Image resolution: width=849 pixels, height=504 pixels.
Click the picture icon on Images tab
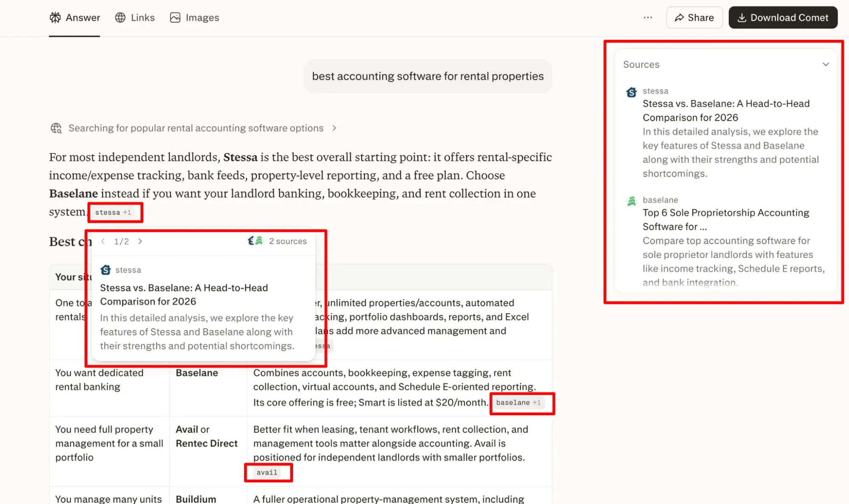(x=175, y=17)
